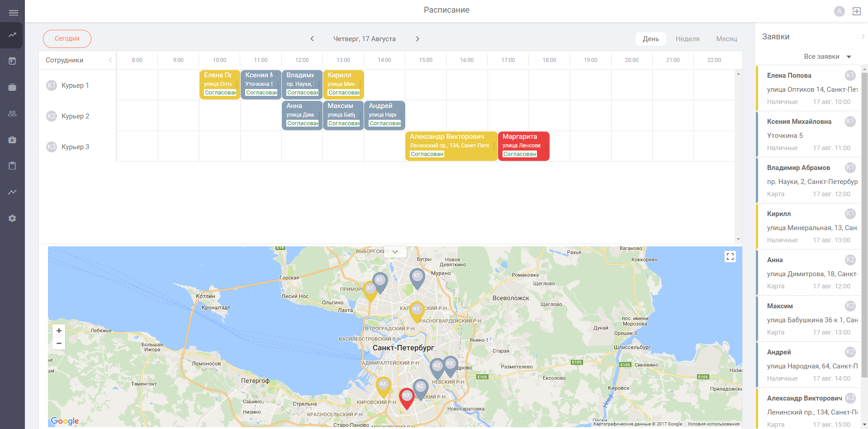Collapse the Сотрудники column with its chevron
Image resolution: width=868 pixels, height=429 pixels.
click(110, 60)
